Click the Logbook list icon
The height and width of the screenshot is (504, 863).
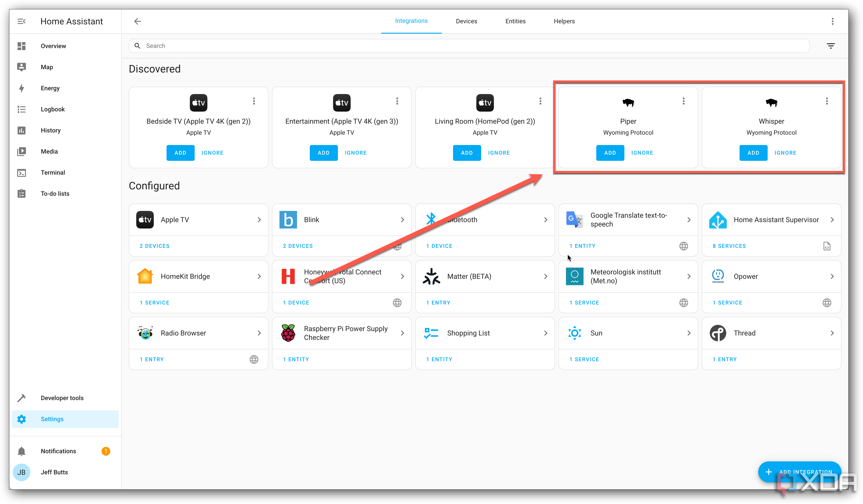tap(21, 109)
